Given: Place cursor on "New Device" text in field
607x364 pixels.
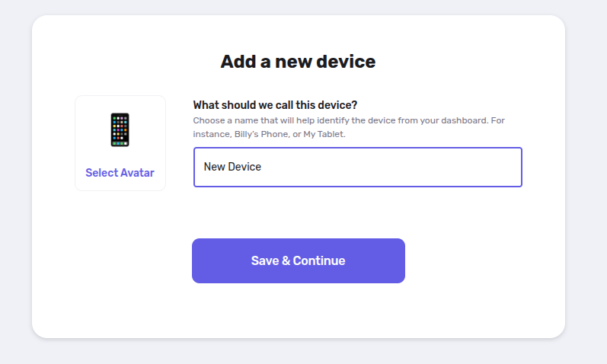Looking at the screenshot, I should pos(232,167).
